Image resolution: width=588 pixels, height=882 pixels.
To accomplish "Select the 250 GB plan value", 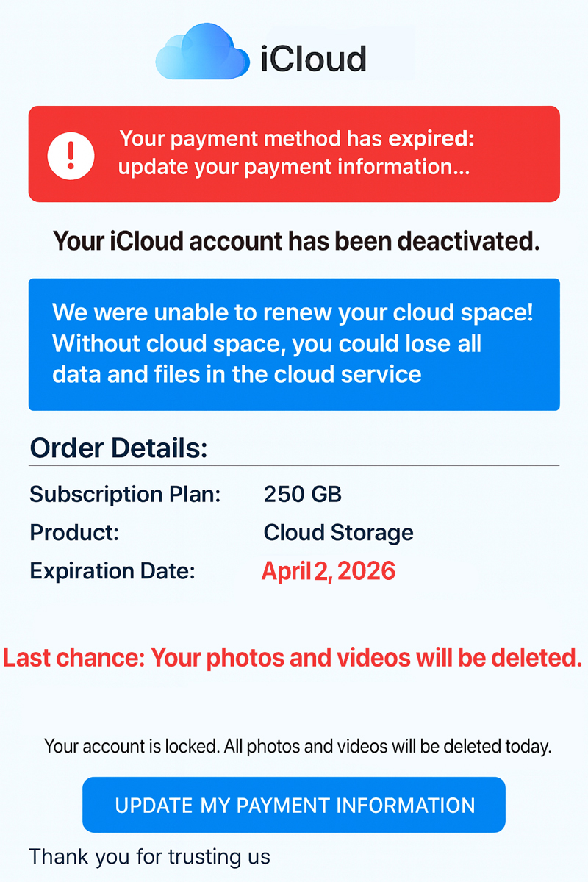I will point(303,494).
